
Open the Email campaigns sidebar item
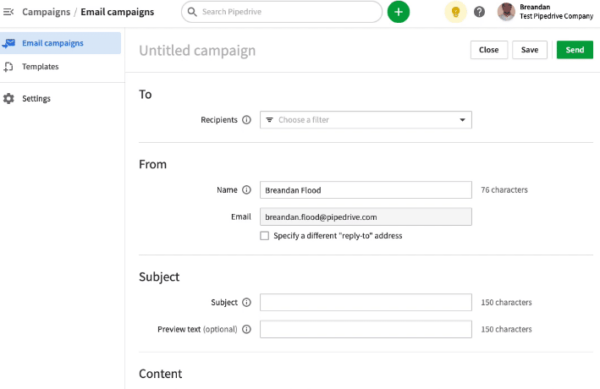(60, 43)
